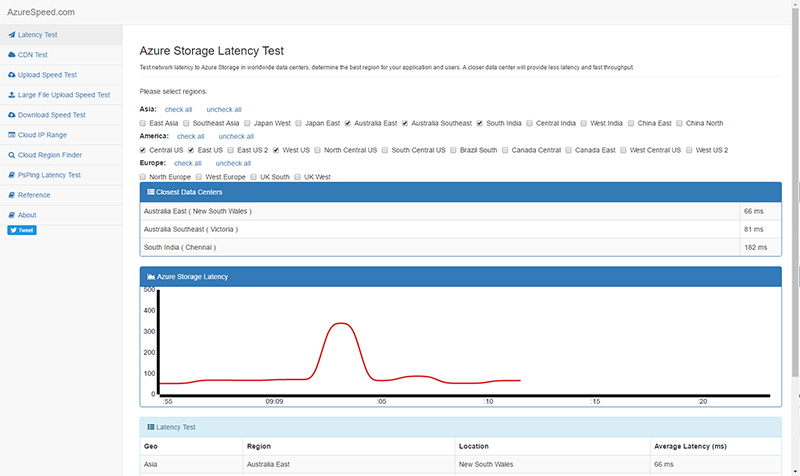Toggle the West US checkbox off

276,150
